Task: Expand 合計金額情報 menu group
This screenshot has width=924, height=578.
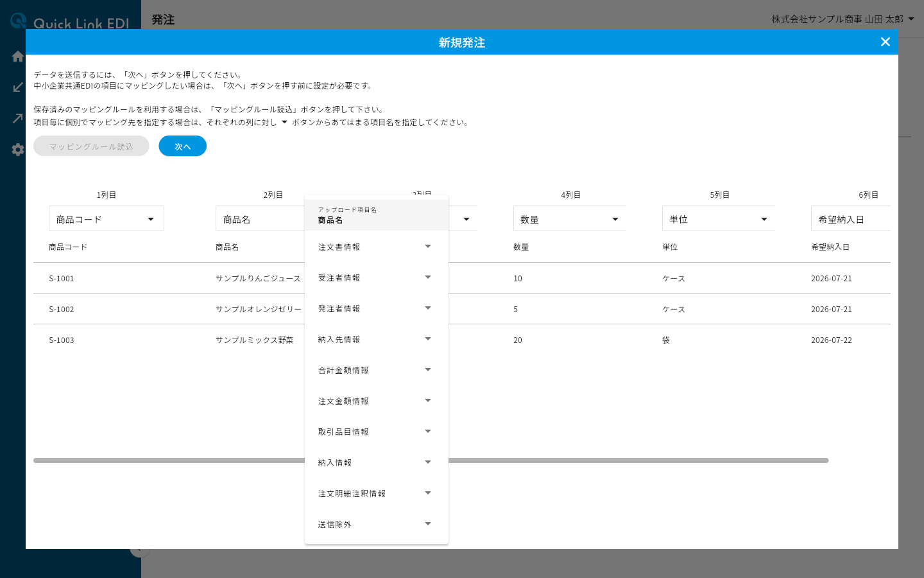Action: 377,370
